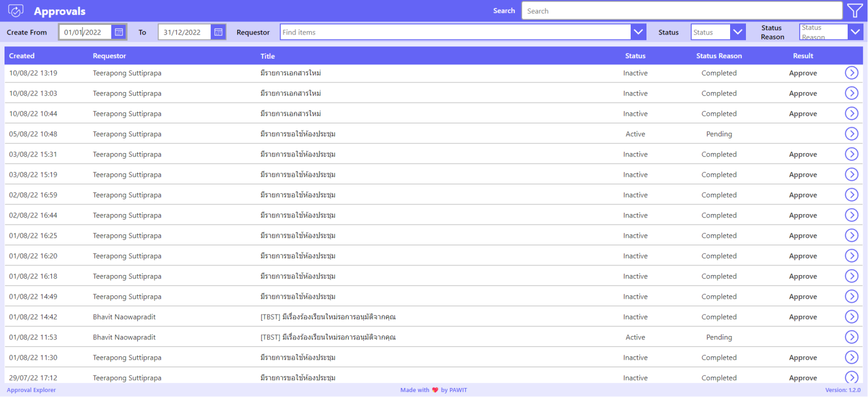
Task: Click Approve result in 01/08/22 11:30 row
Action: pos(803,357)
